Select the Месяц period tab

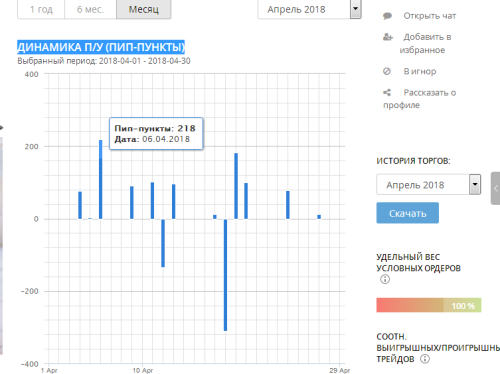click(144, 9)
